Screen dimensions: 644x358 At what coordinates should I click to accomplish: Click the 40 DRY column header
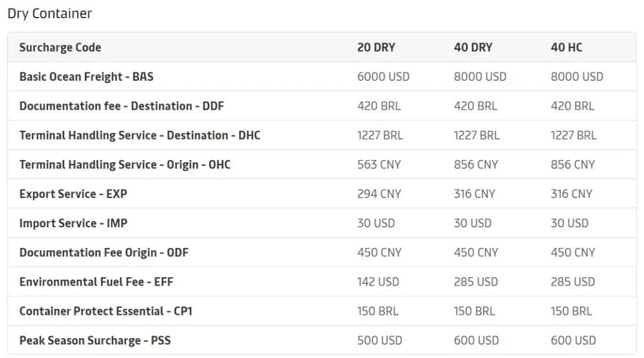click(473, 48)
